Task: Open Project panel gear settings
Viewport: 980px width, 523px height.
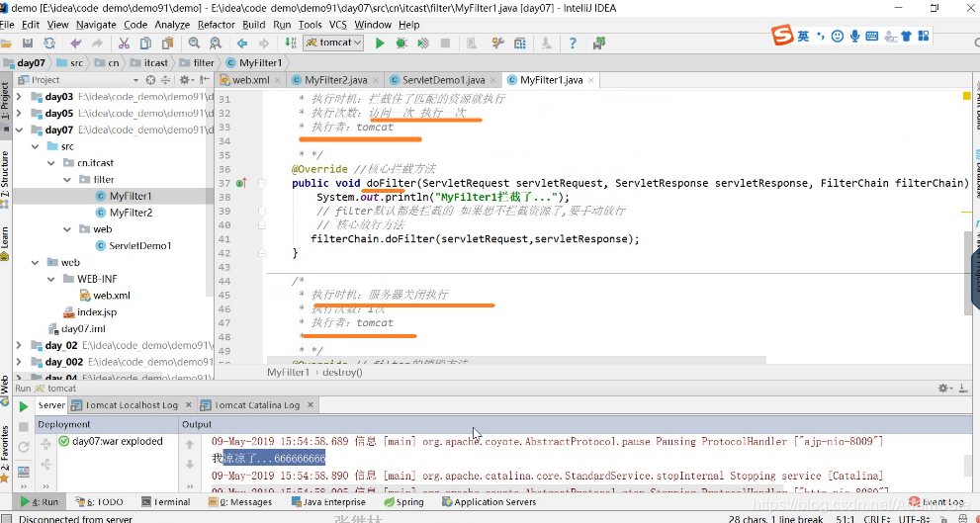Action: [x=186, y=80]
